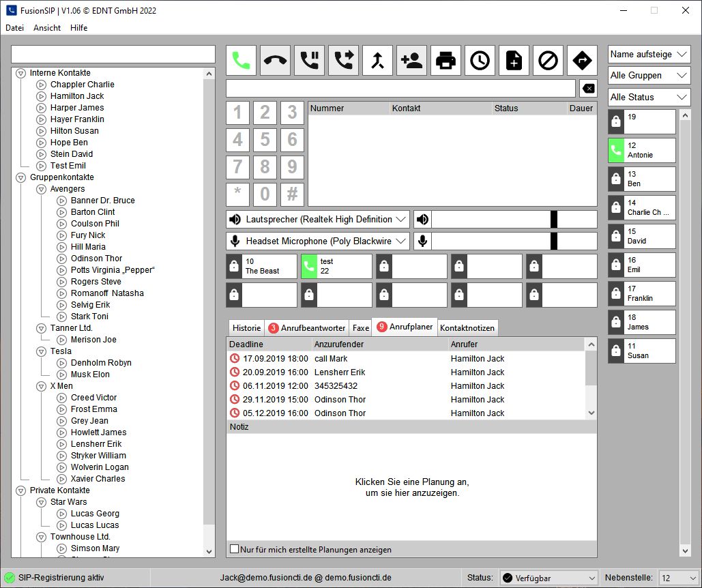Click the do-not-disturb block icon
Image resolution: width=702 pixels, height=588 pixels.
click(x=548, y=61)
